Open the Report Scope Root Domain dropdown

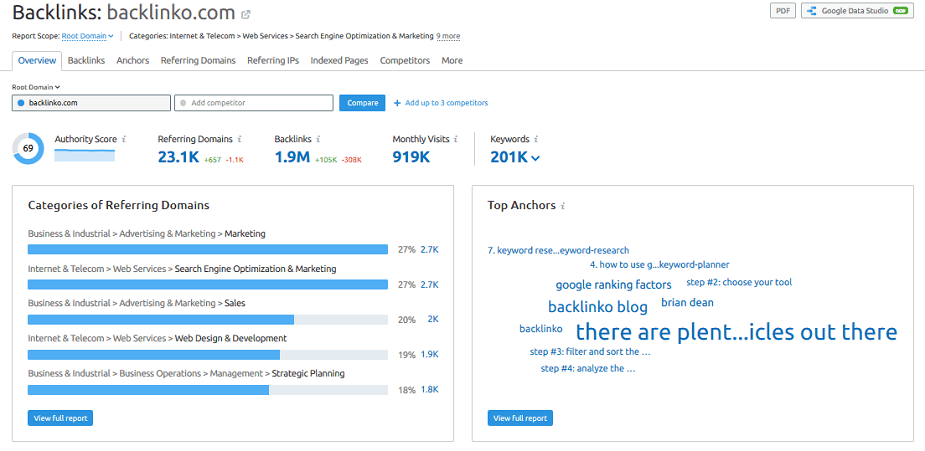coord(87,36)
